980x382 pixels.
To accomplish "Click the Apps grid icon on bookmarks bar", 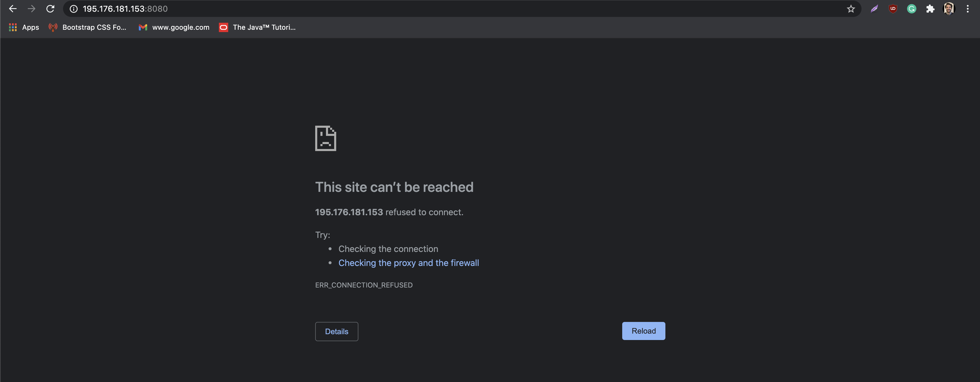I will pos(13,27).
